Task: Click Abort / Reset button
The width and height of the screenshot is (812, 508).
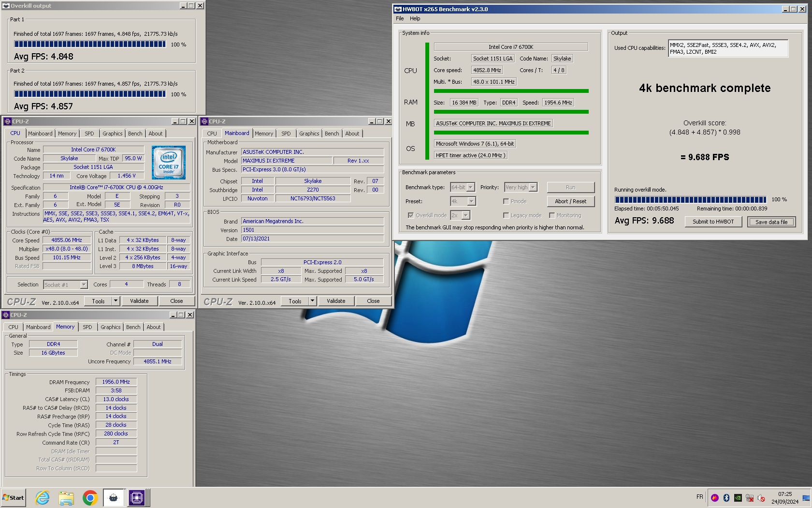Action: click(570, 201)
